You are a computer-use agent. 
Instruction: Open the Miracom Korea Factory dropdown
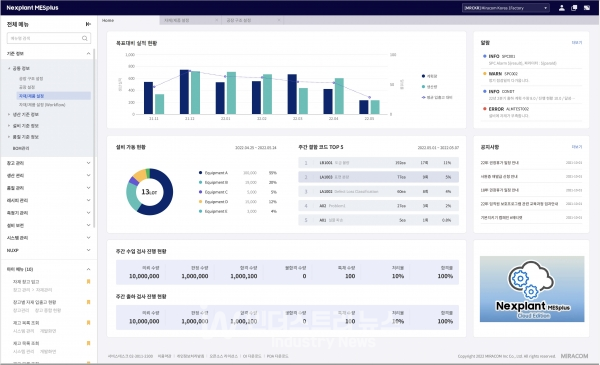point(506,8)
